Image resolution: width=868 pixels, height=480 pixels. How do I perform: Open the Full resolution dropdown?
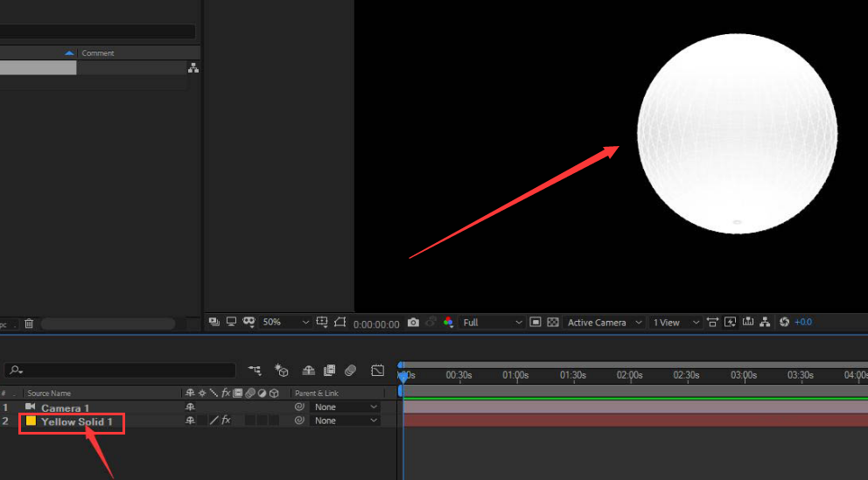click(x=492, y=323)
